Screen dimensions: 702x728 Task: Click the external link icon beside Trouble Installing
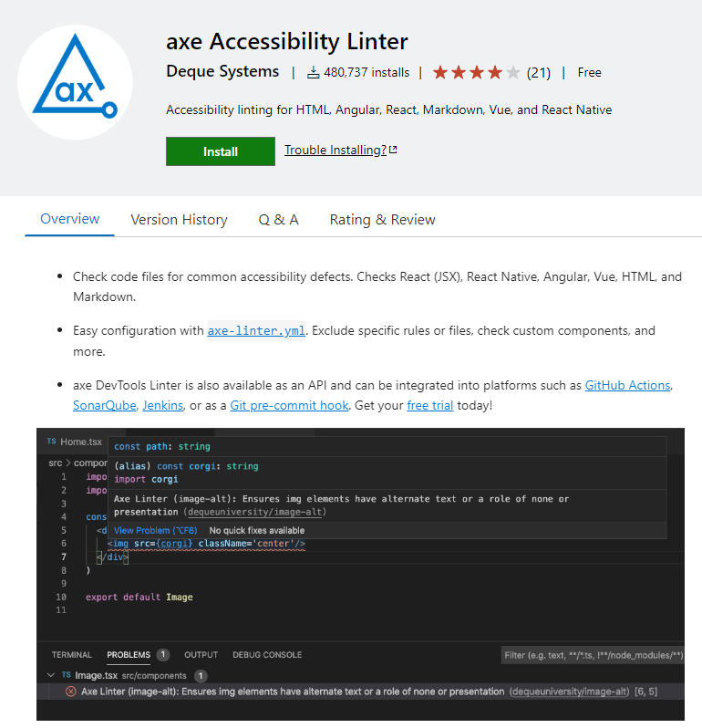tap(393, 151)
